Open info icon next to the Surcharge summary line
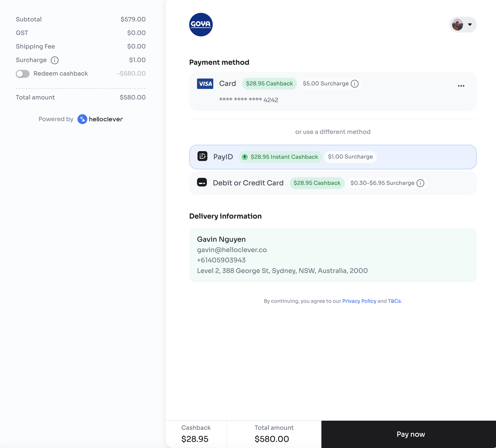496x448 pixels. (55, 60)
